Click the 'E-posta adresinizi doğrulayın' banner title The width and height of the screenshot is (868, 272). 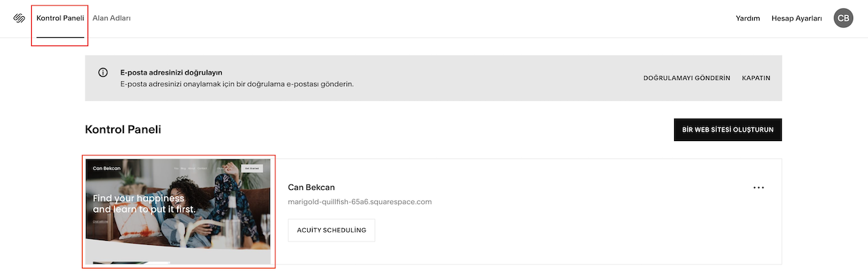tap(171, 72)
